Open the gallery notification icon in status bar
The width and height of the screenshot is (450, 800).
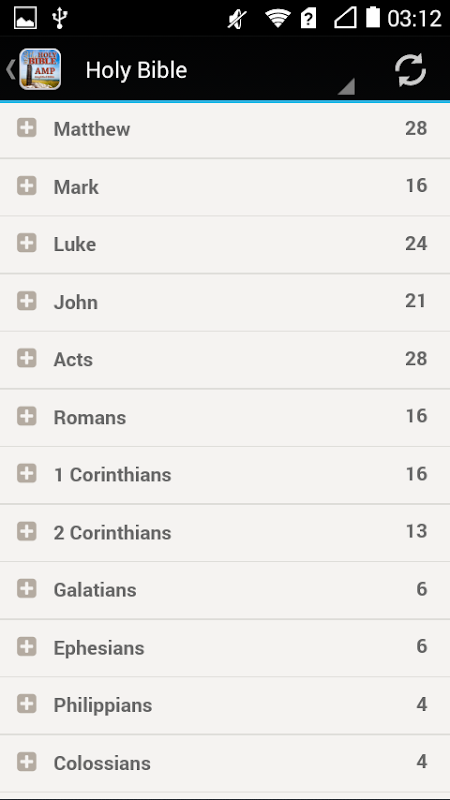coord(25,18)
